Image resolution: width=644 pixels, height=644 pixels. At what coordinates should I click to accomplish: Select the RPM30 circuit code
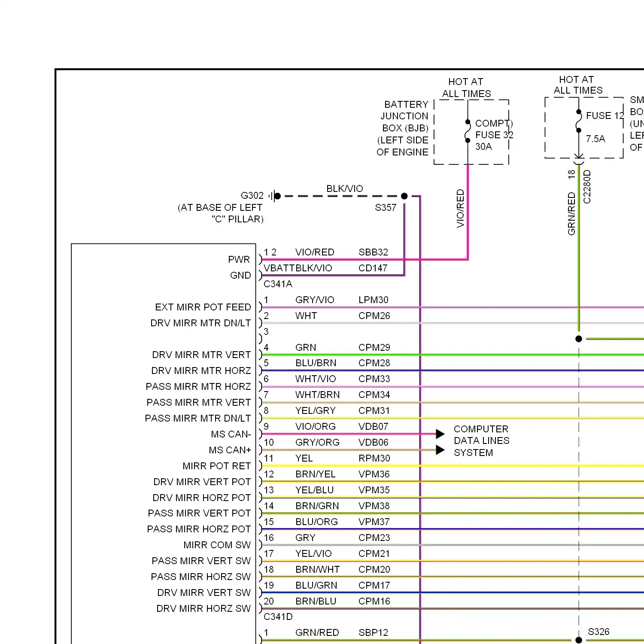(x=374, y=458)
